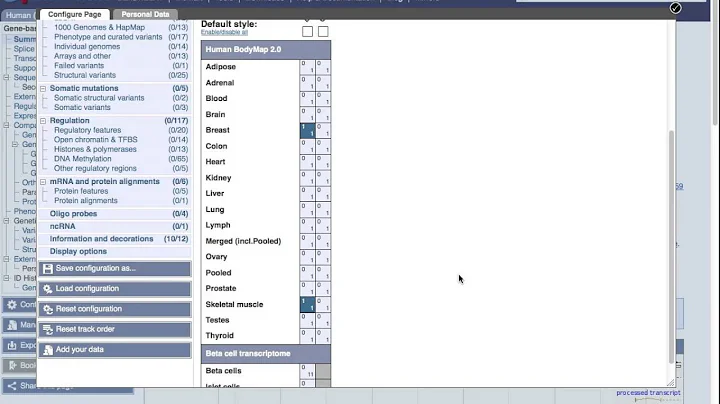Open ncRNA menu item
The height and width of the screenshot is (404, 720).
[62, 226]
